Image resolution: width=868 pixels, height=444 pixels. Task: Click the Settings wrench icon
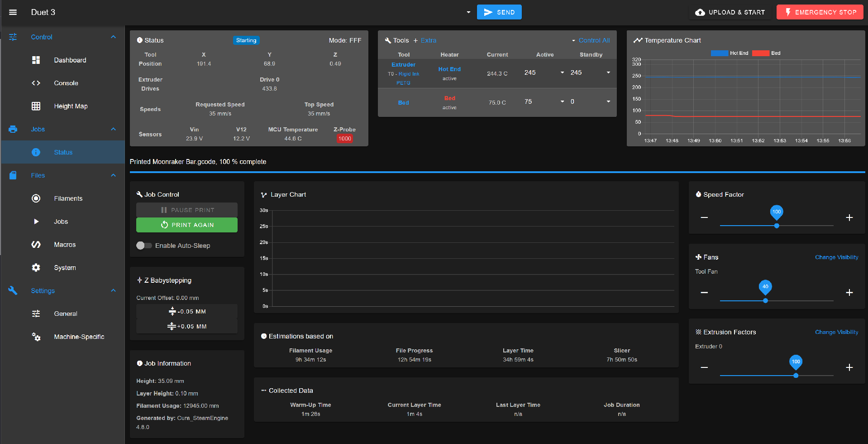tap(13, 291)
